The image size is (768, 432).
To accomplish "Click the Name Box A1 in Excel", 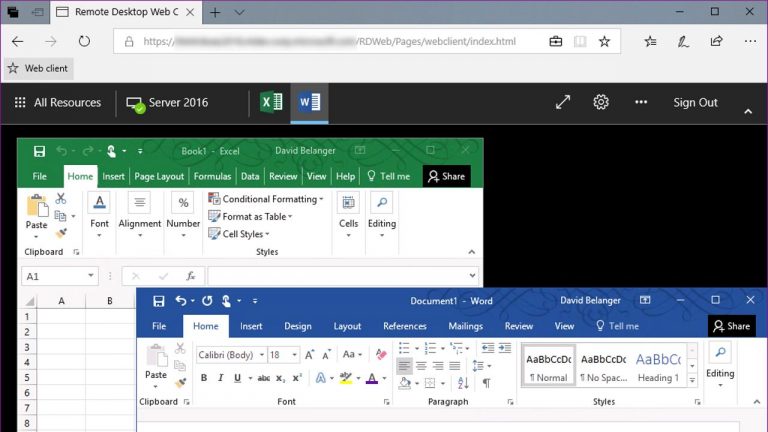I will pyautogui.click(x=60, y=276).
